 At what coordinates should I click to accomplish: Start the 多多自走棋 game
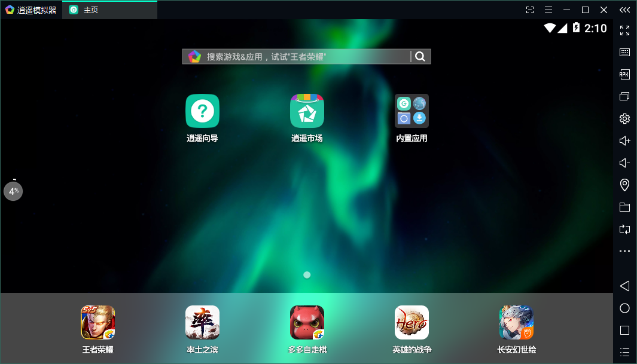tap(307, 322)
